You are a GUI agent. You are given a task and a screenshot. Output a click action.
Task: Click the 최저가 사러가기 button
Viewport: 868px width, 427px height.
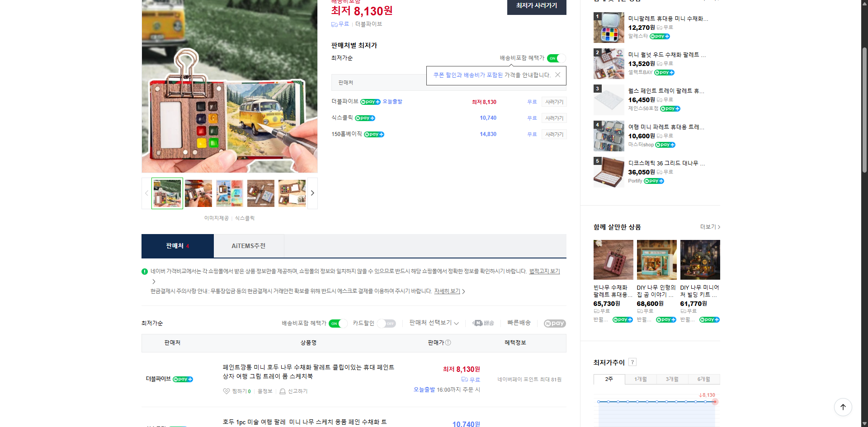pyautogui.click(x=536, y=7)
